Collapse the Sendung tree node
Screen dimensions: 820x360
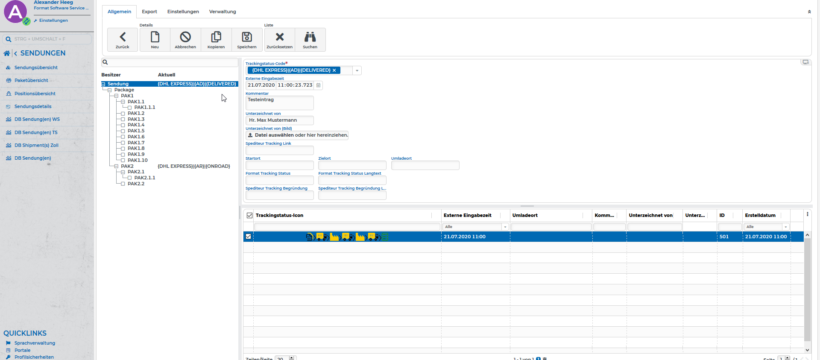[x=104, y=84]
